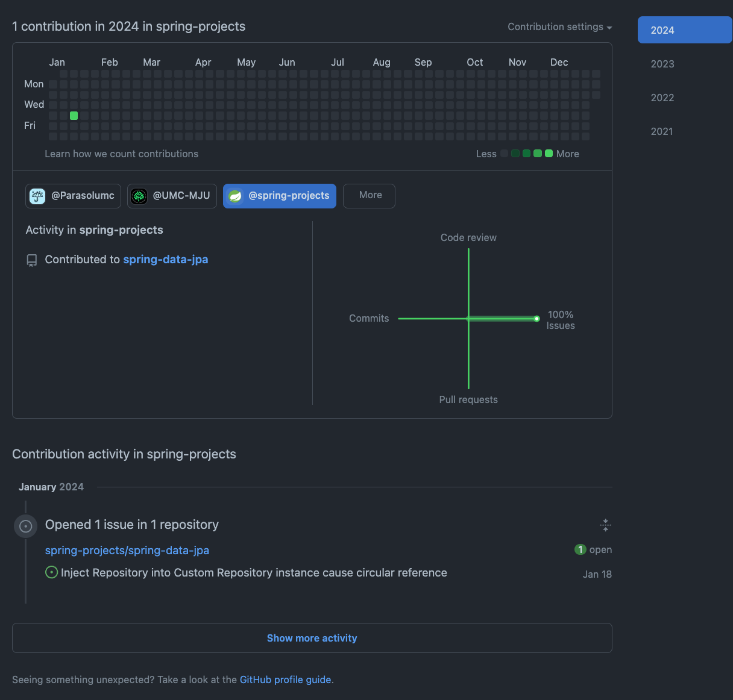Click the 'January 2024' timeline heading
The image size is (733, 700).
(51, 487)
